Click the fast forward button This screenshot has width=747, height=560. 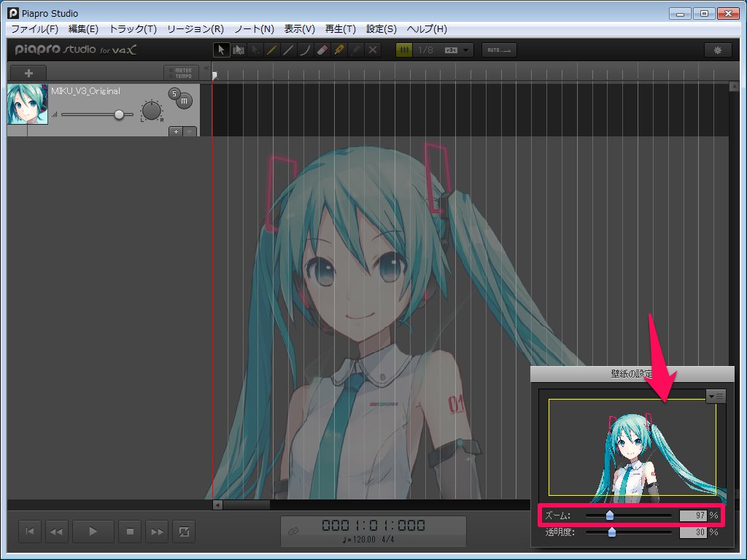(x=157, y=532)
